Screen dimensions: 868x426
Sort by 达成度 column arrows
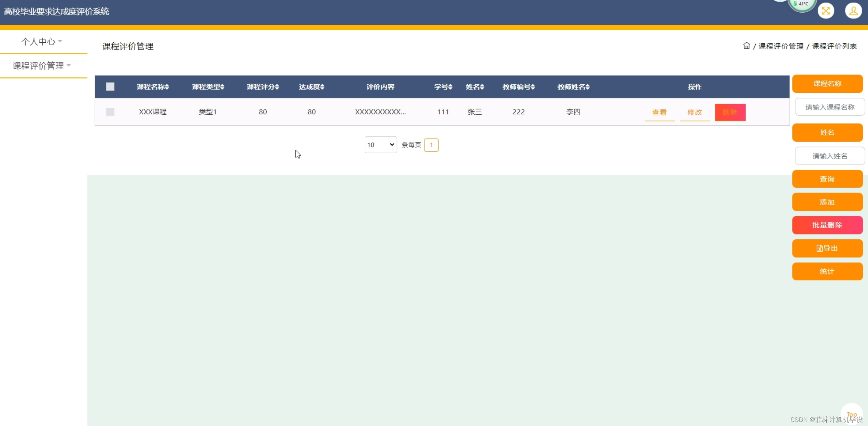point(322,87)
